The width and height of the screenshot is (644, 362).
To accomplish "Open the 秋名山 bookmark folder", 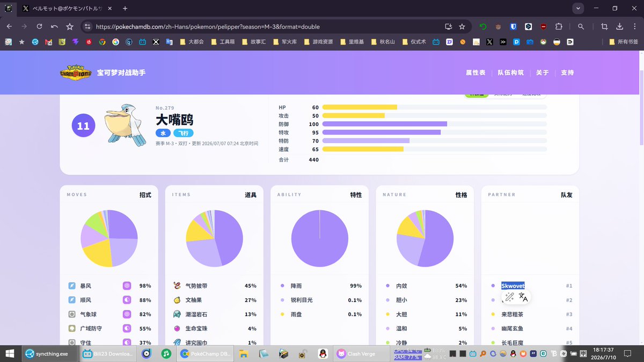I will click(383, 42).
